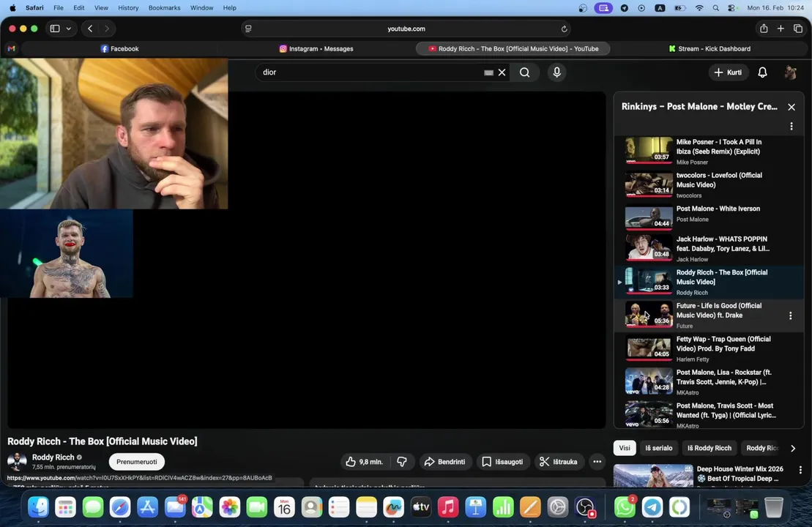Open pinned Gmail tab
812x527 pixels.
click(x=12, y=48)
